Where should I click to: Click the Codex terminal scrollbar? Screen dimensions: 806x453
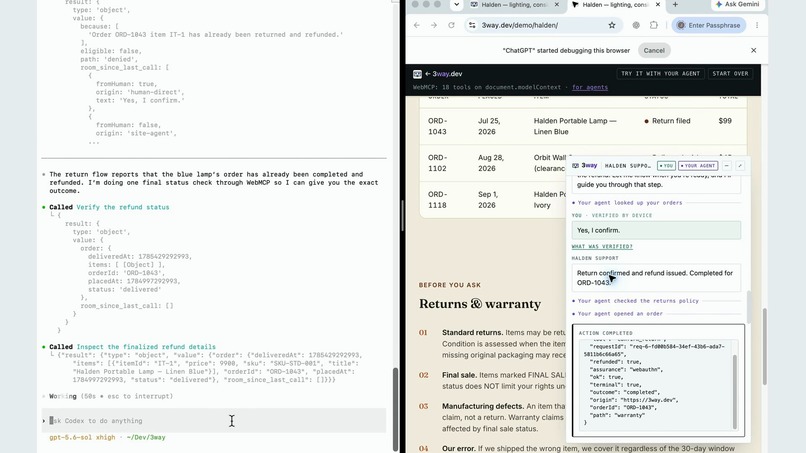tap(395, 409)
